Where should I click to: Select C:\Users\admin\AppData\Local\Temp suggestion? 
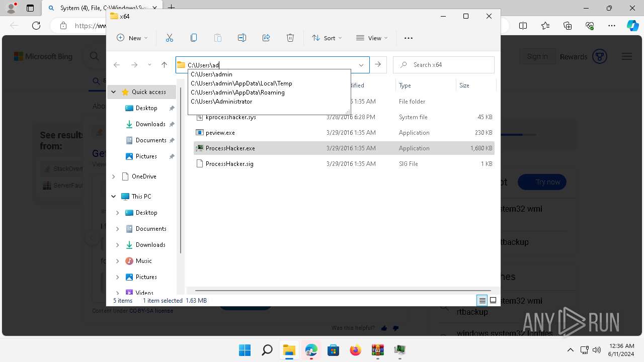point(269,83)
